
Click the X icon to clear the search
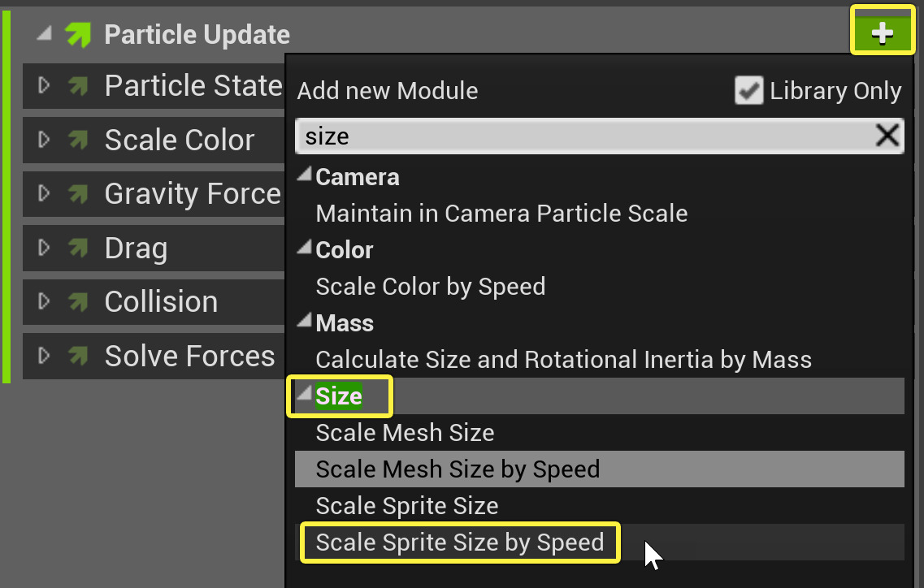(889, 136)
